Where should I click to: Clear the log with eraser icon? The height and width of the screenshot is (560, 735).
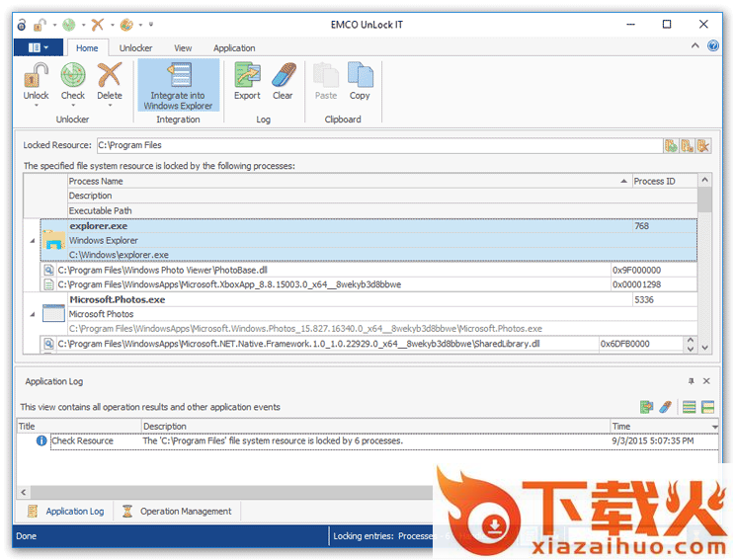pos(284,75)
